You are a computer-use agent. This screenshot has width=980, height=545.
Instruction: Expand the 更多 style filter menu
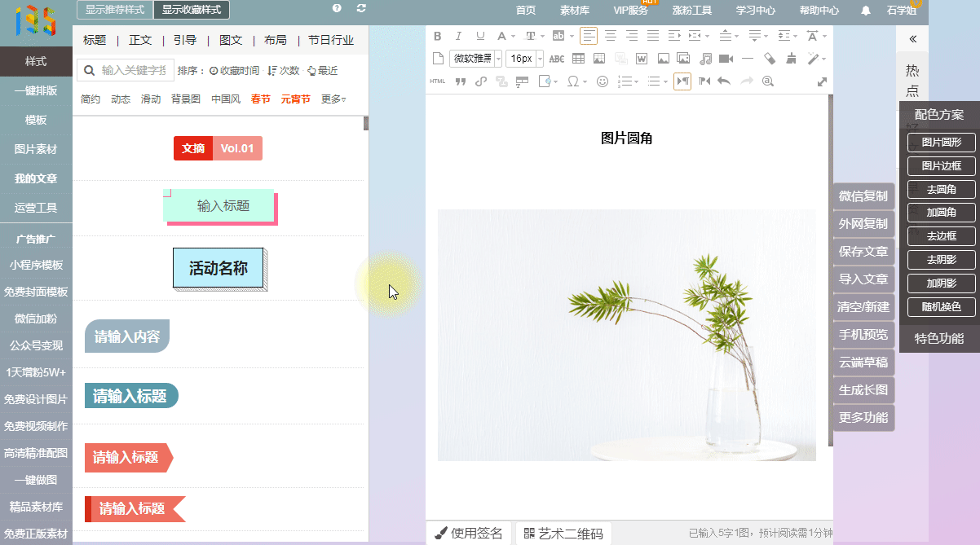tap(333, 99)
